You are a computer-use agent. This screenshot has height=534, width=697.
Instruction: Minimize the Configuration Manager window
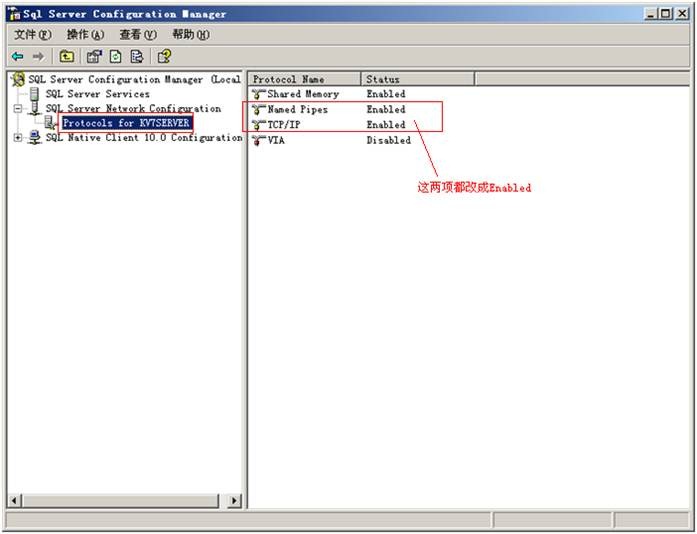651,14
